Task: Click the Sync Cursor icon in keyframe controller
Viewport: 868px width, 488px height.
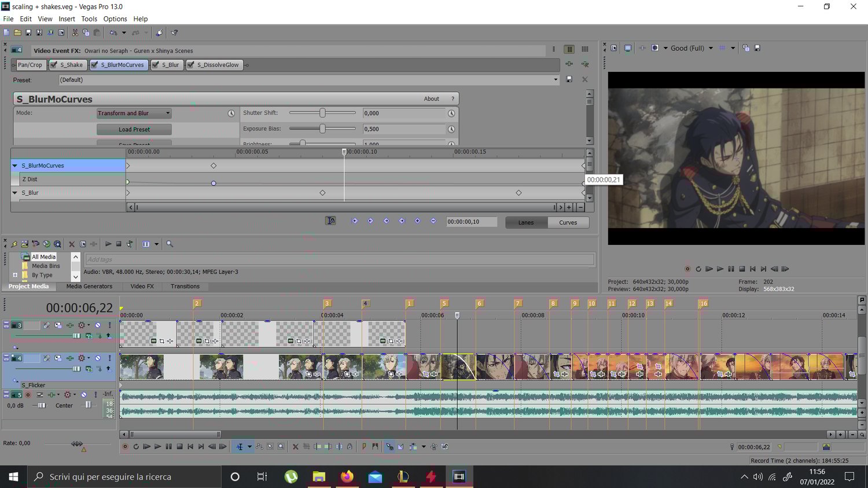Action: point(331,221)
